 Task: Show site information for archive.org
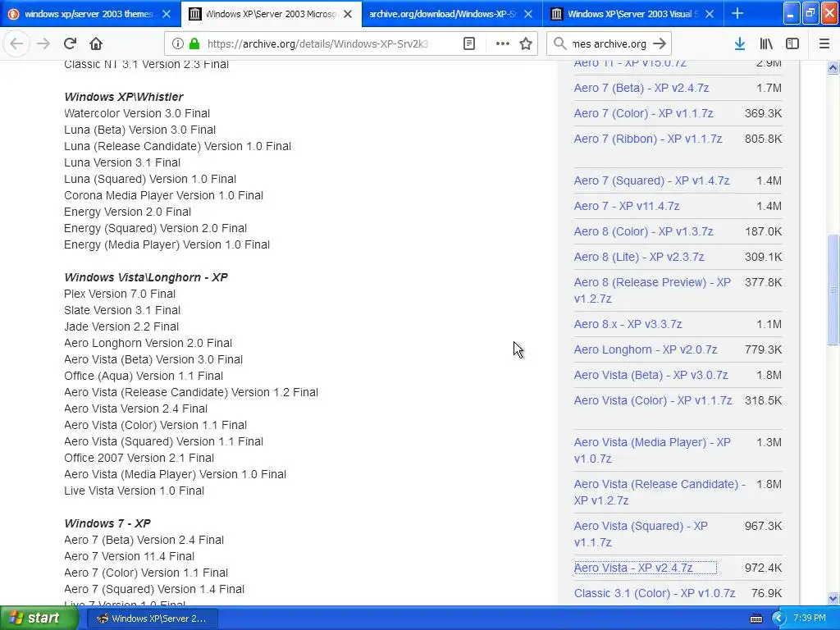click(x=177, y=43)
